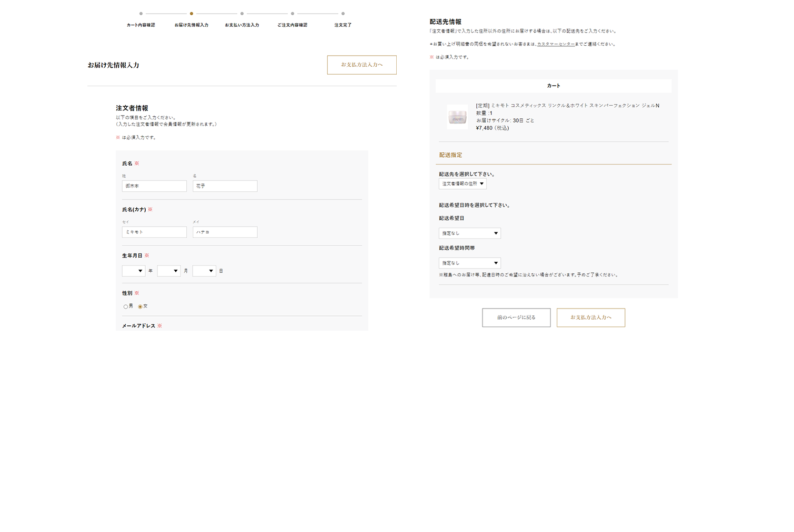Click the お届け先情報入力 step dot
The image size is (794, 532).
192,14
